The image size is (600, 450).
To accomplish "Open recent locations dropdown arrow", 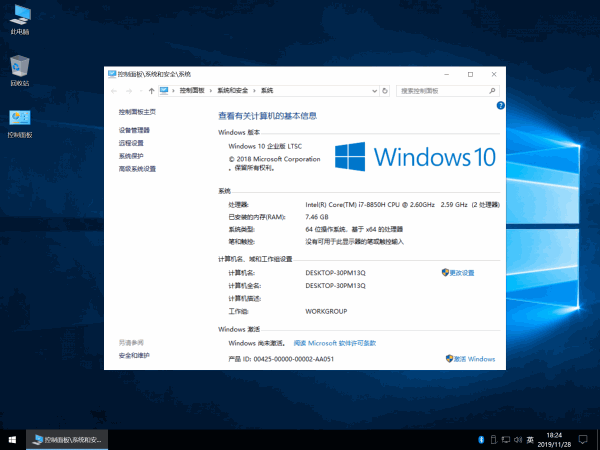I will coord(141,91).
